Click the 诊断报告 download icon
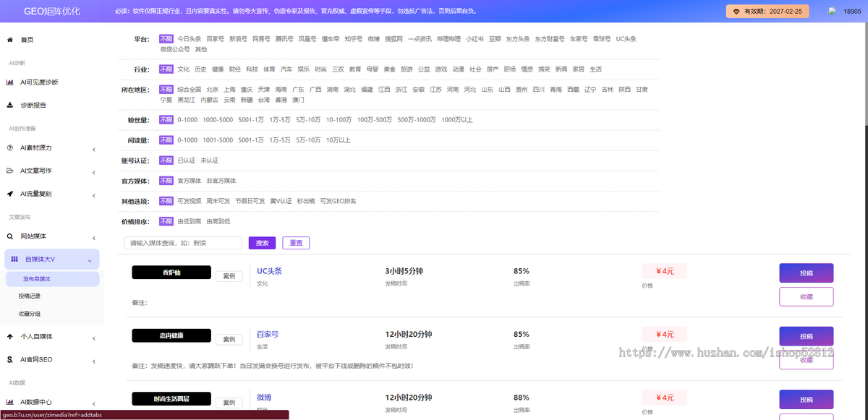This screenshot has height=420, width=868. 9,105
